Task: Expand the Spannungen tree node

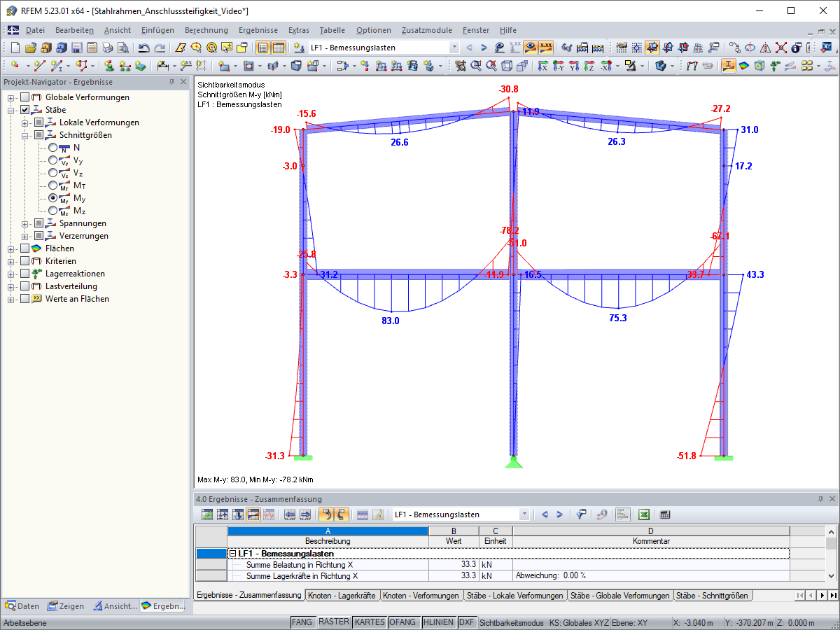Action: (25, 223)
